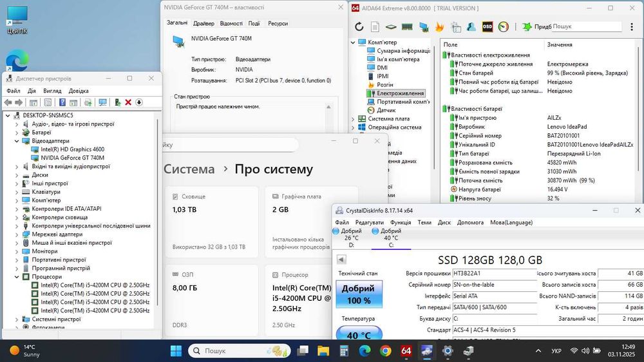Viewport: 644px width, 362px height.
Task: Click the AIDA64 user profile toolbar icon
Action: (471, 26)
